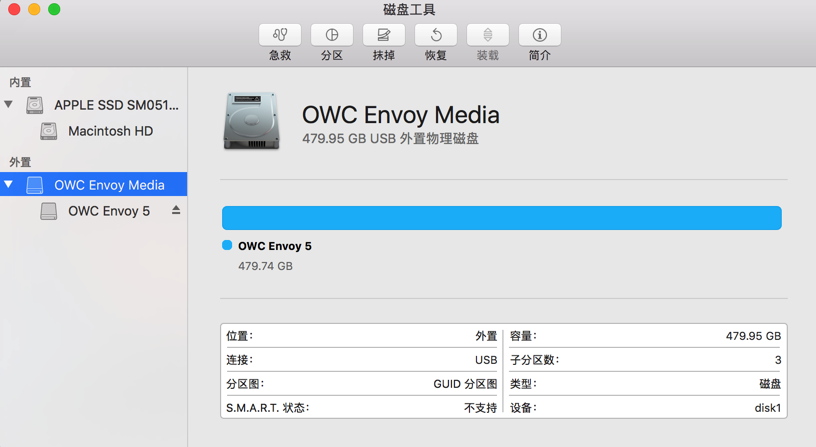Image resolution: width=816 pixels, height=447 pixels.
Task: Select Macintosh HD in sidebar
Action: tap(110, 131)
